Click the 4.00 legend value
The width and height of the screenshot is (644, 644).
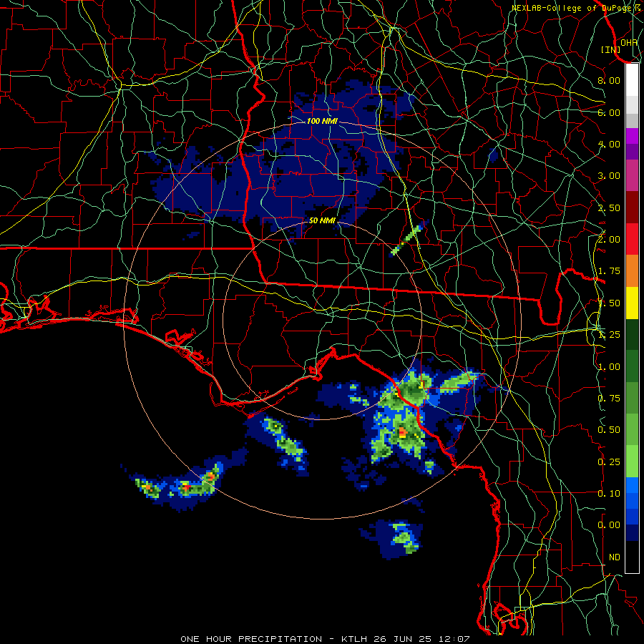(609, 144)
